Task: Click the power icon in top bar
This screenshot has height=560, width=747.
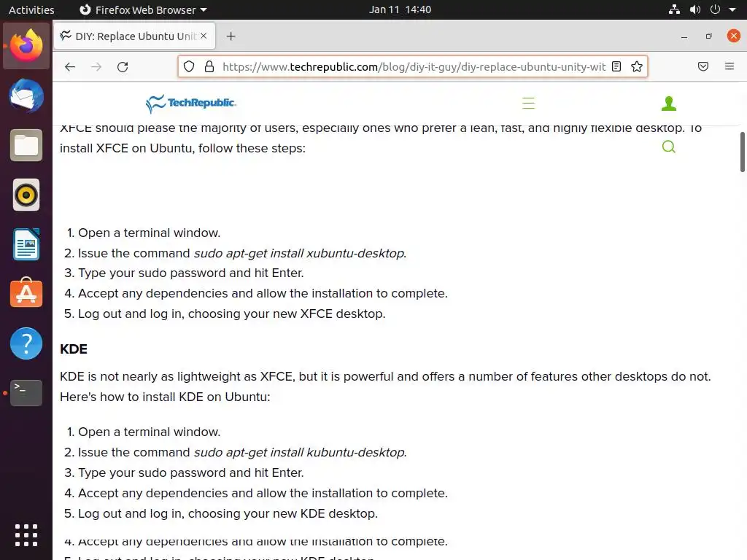Action: coord(715,9)
